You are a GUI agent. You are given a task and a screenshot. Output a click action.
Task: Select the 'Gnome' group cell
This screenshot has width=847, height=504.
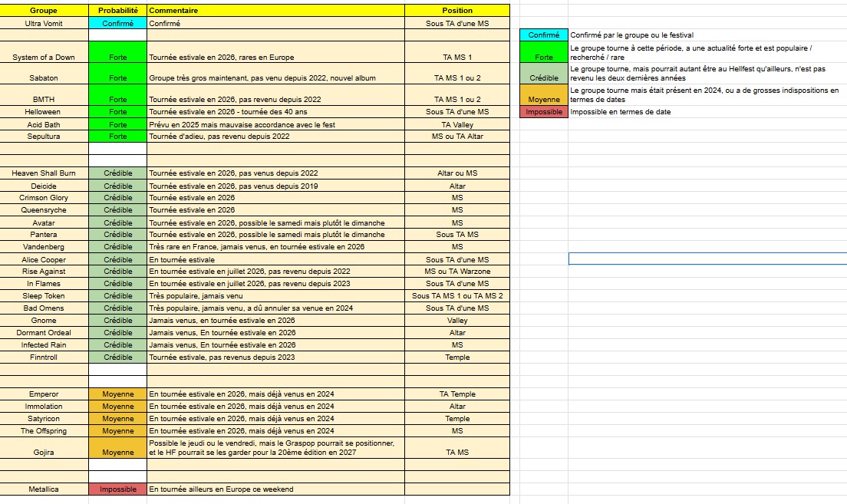pyautogui.click(x=44, y=321)
